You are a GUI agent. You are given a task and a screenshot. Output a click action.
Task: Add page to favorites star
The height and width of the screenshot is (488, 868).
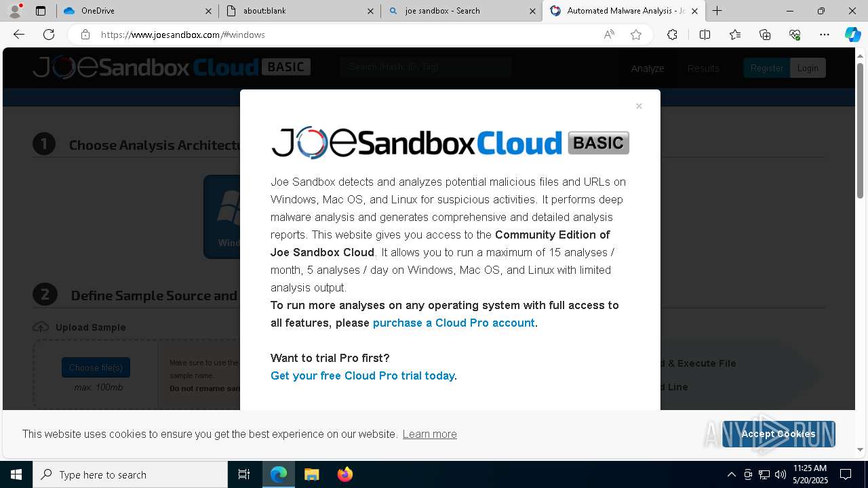[636, 35]
